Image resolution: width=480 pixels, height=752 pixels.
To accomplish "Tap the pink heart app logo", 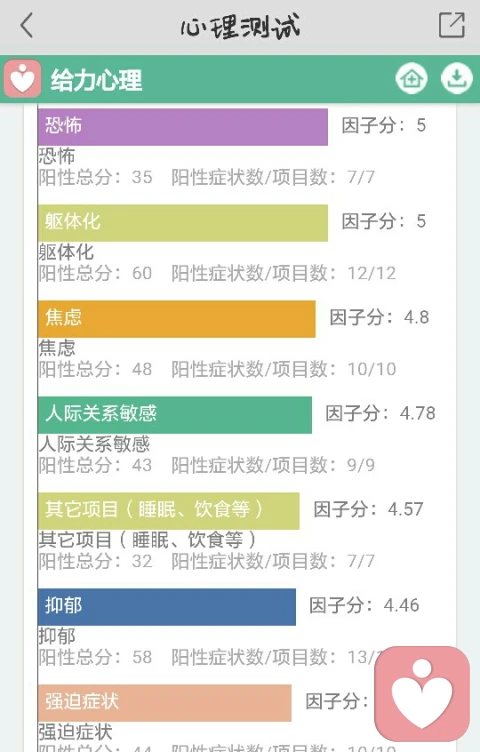I will 23,79.
